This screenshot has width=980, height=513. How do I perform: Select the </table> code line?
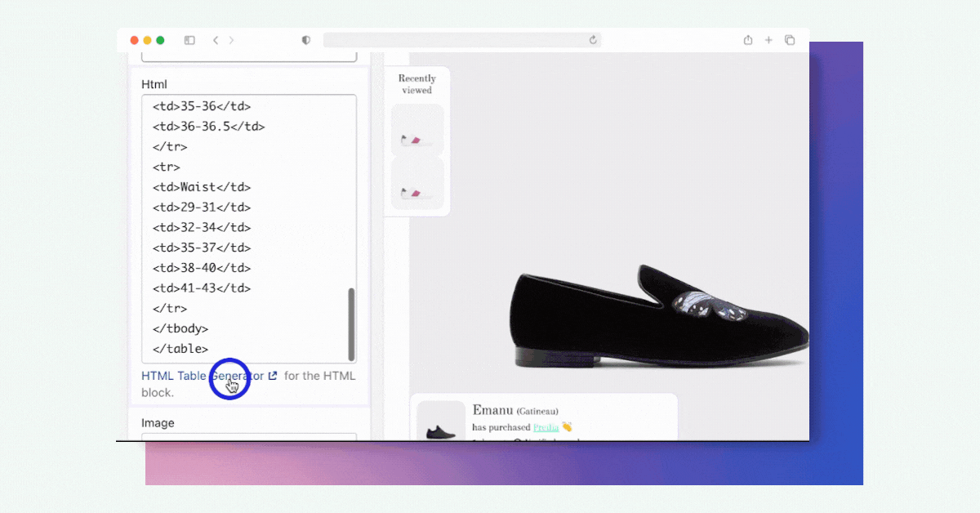(x=180, y=349)
